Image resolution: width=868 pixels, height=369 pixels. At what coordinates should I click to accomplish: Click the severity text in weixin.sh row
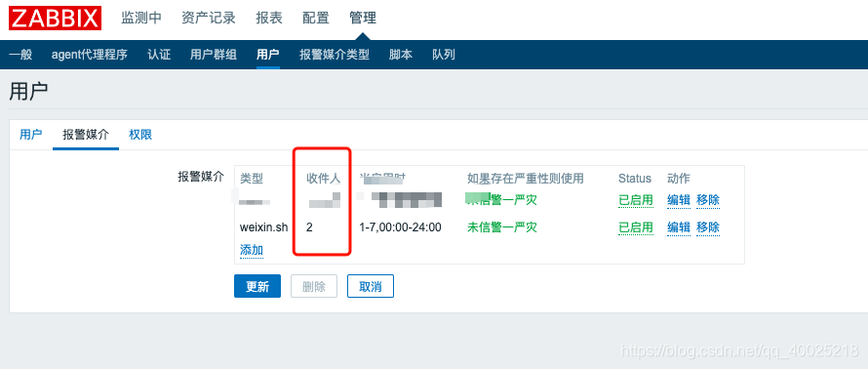(x=502, y=227)
